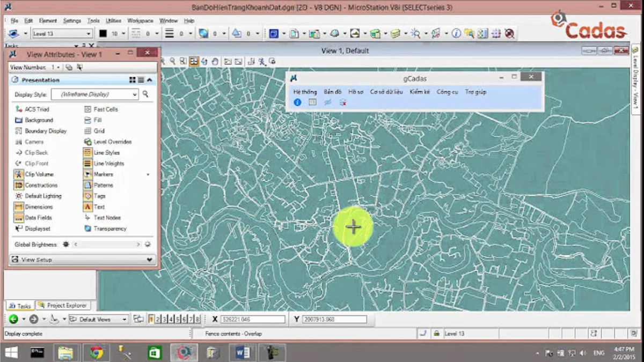Switch to the Project Explorer tab
The width and height of the screenshot is (644, 362).
[x=62, y=306]
